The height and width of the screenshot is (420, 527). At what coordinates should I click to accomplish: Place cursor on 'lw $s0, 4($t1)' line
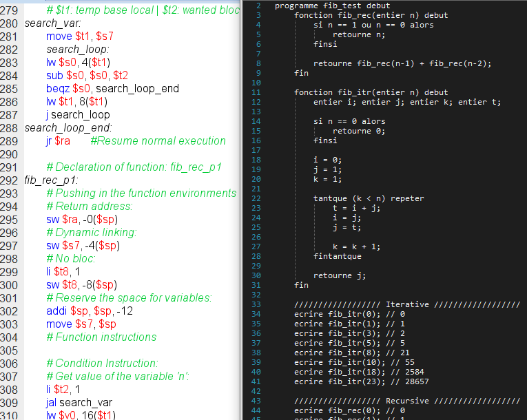pos(78,63)
